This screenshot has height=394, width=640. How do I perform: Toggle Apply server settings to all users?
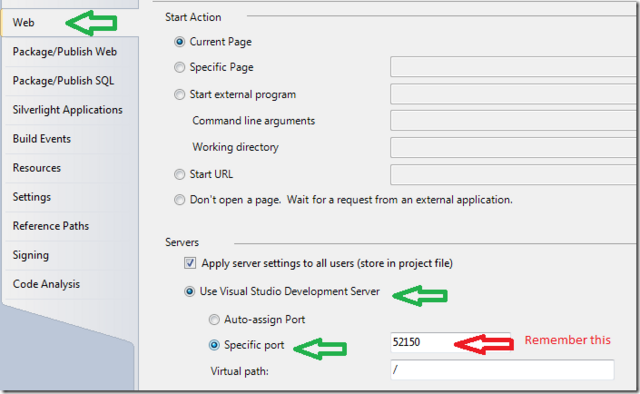point(190,263)
